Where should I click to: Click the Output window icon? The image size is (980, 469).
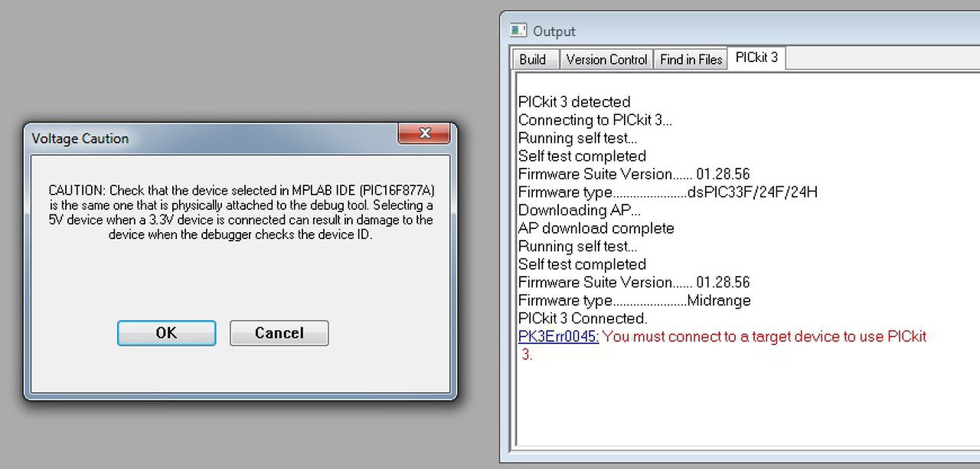518,31
